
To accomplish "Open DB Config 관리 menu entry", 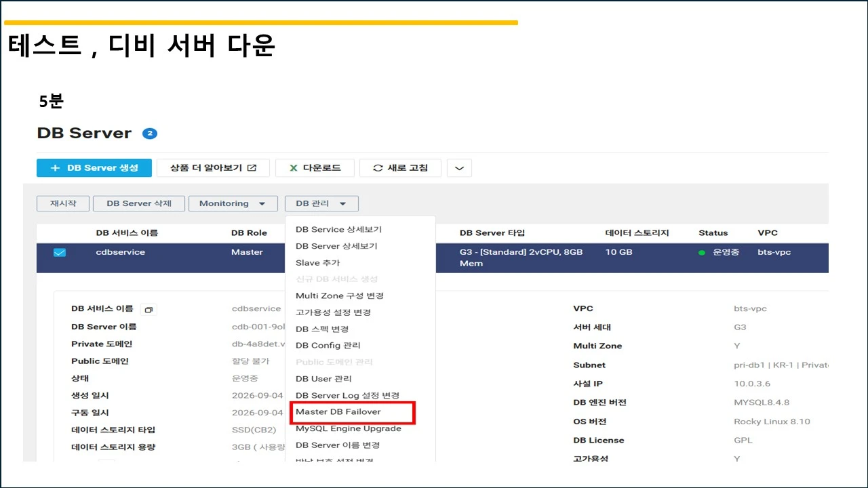I will [x=328, y=346].
